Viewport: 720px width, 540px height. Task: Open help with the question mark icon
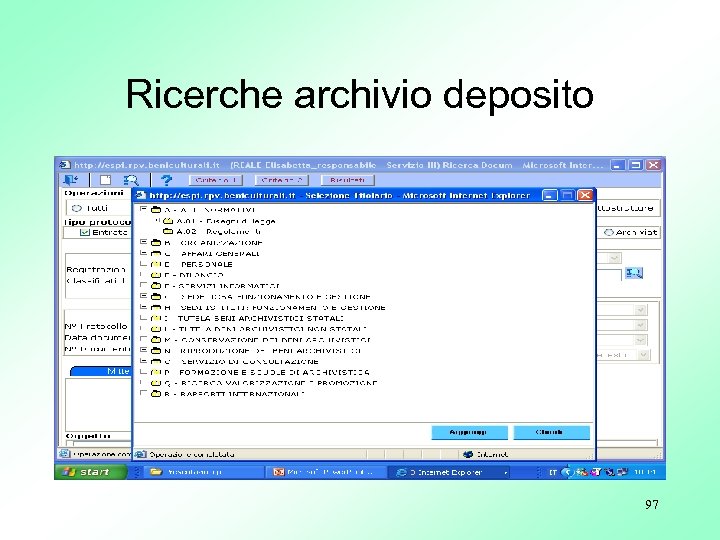[x=166, y=180]
